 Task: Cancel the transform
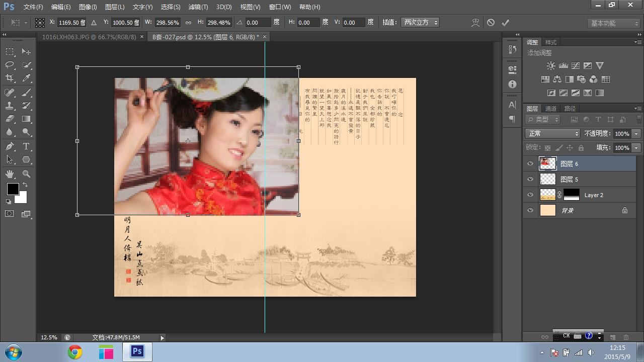491,23
